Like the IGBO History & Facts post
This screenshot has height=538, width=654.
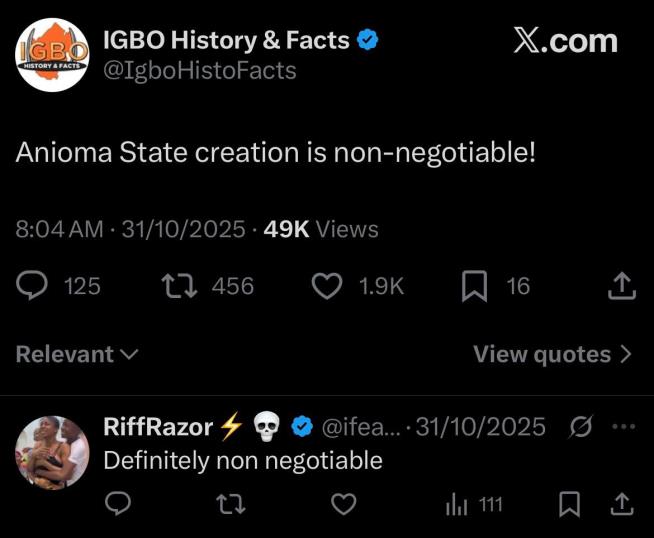pos(327,286)
